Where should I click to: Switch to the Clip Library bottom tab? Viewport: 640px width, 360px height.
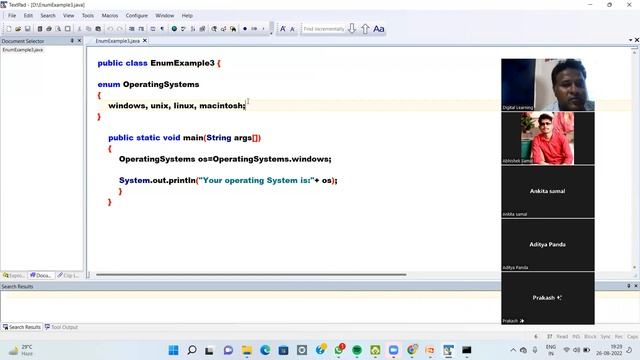pos(68,276)
